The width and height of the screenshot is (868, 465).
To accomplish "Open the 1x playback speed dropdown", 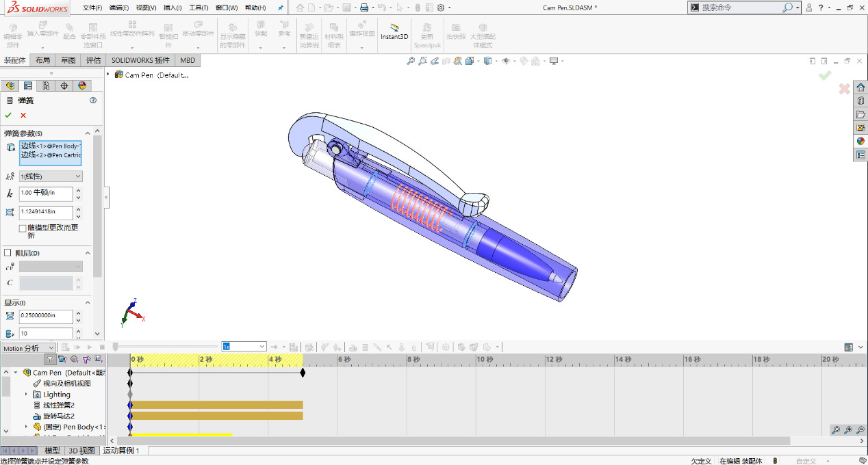I will coord(244,347).
